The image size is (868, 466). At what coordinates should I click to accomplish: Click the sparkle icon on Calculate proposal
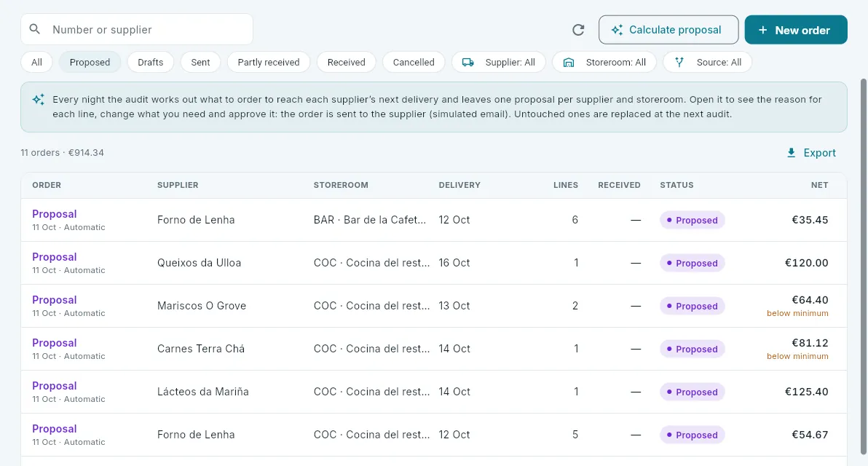tap(618, 30)
